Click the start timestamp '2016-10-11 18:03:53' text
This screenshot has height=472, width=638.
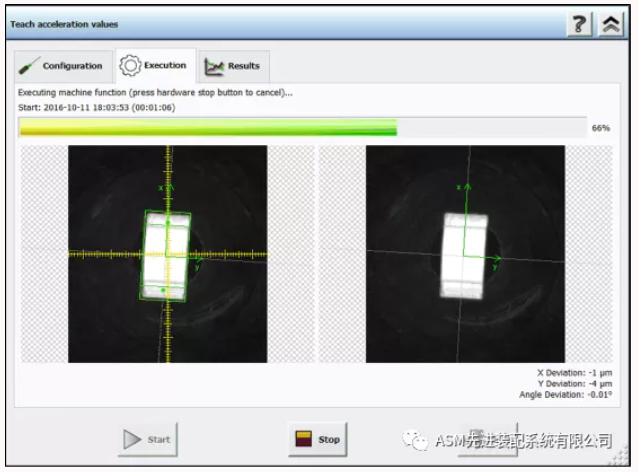[86, 107]
